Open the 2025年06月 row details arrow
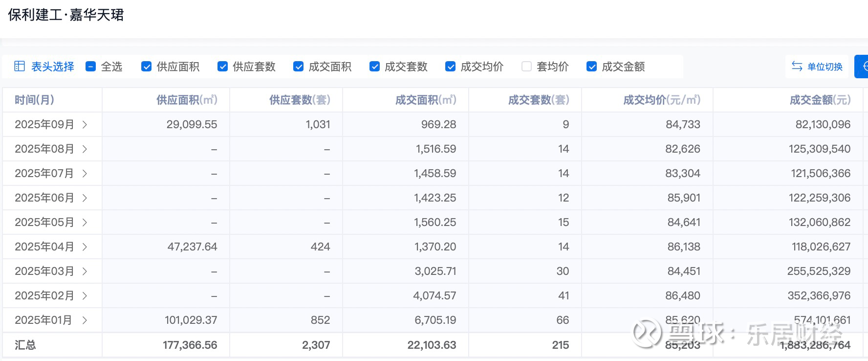 click(85, 198)
